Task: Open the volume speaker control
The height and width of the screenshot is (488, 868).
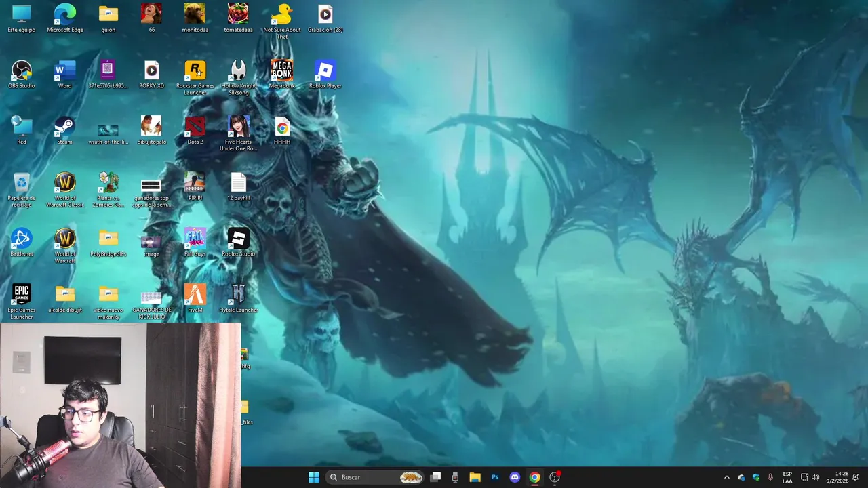Action: tap(815, 477)
